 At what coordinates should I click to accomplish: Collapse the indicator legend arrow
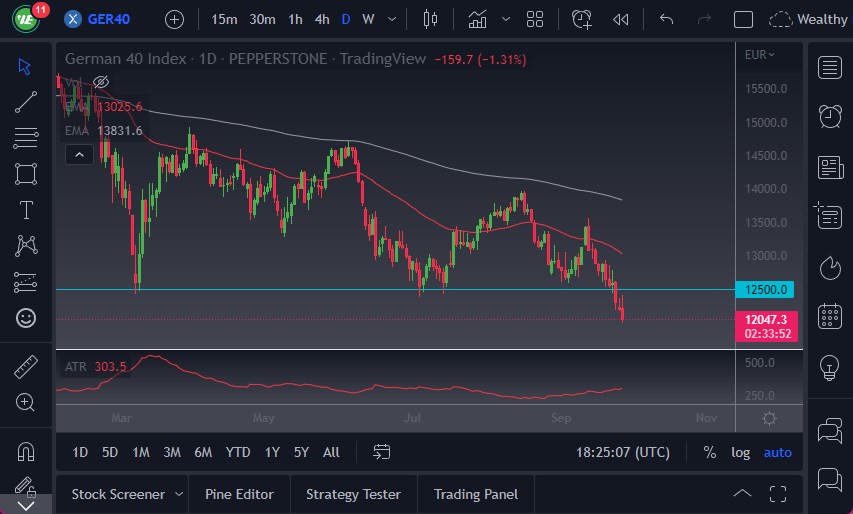click(79, 154)
